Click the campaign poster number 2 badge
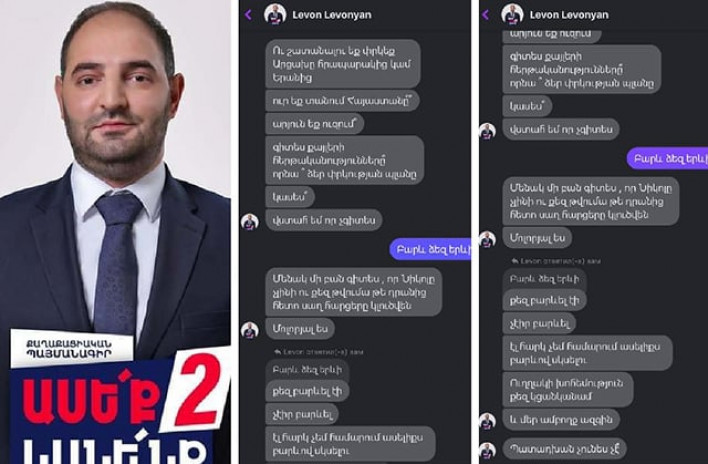Image resolution: width=708 pixels, height=464 pixels. (197, 391)
